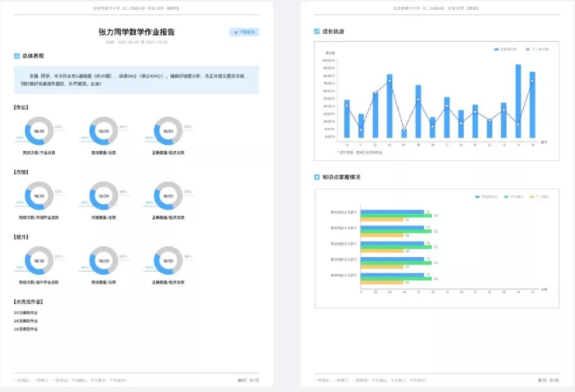This screenshot has width=575, height=392.
Task: Click the download arrow icon in 下载报告
Action: [x=236, y=32]
